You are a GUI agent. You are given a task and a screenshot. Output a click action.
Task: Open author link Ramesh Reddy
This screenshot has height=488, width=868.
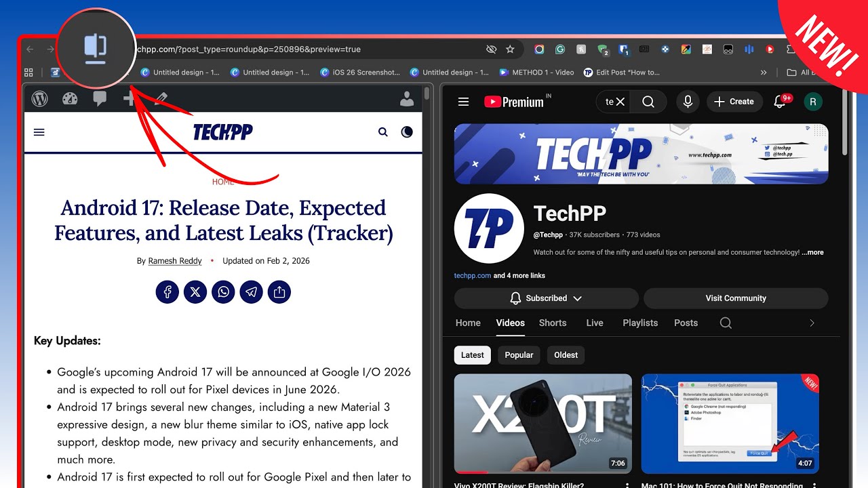pos(175,261)
